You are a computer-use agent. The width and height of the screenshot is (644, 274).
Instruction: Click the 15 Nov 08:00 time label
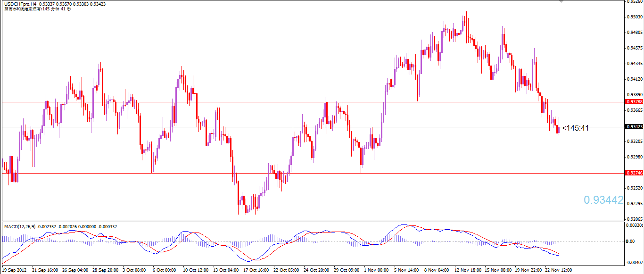(497, 270)
